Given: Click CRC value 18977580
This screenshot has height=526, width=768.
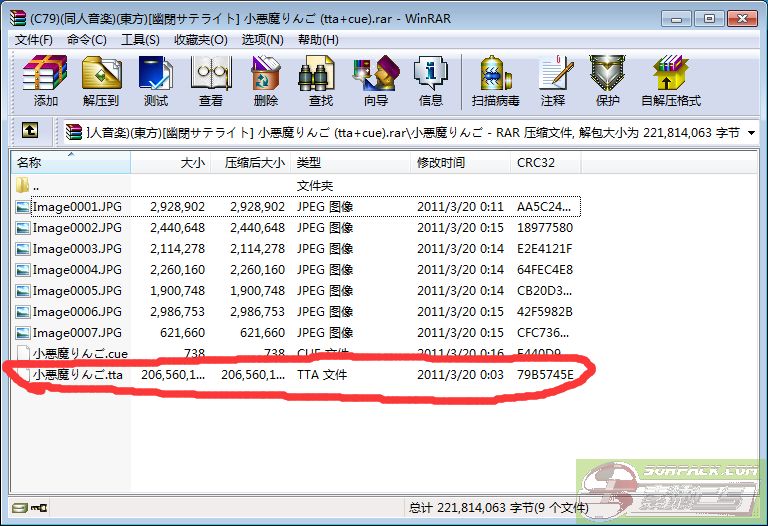Looking at the screenshot, I should point(545,228).
